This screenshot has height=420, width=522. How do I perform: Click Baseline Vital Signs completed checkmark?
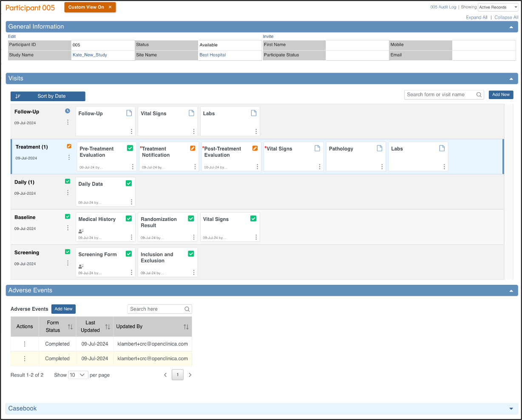click(253, 219)
